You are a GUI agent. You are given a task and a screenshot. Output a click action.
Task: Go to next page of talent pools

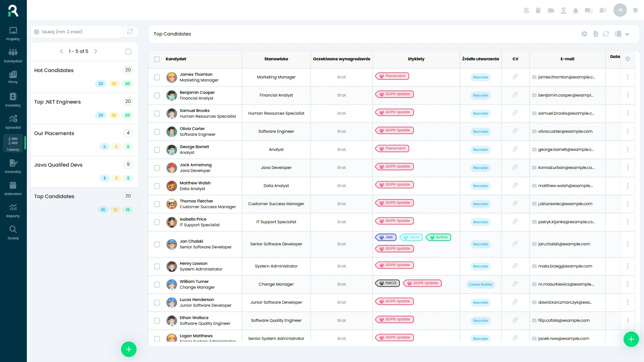point(96,51)
